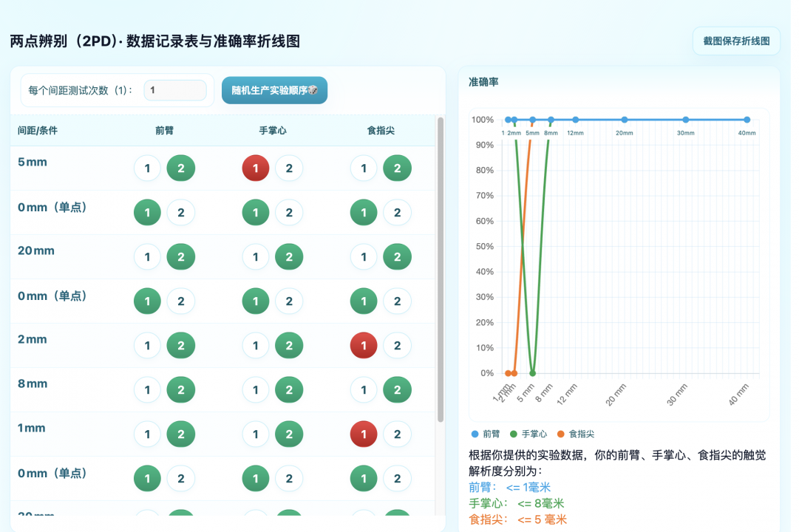
Task: Choose option 1 for 食指尖 in 8mm row
Action: click(364, 390)
